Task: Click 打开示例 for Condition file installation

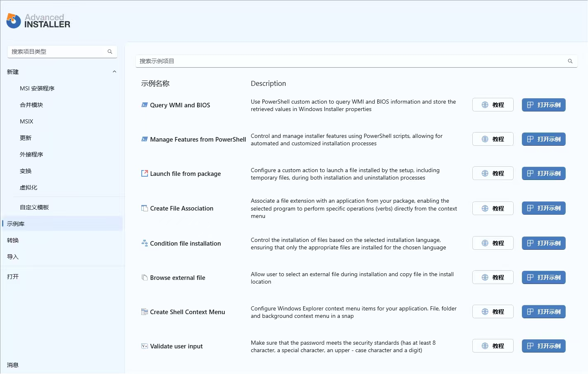Action: (544, 243)
